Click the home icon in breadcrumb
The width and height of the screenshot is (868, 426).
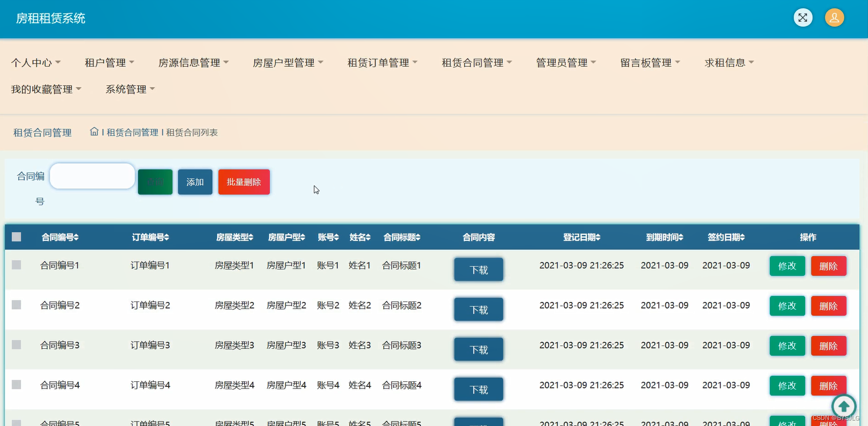point(94,132)
